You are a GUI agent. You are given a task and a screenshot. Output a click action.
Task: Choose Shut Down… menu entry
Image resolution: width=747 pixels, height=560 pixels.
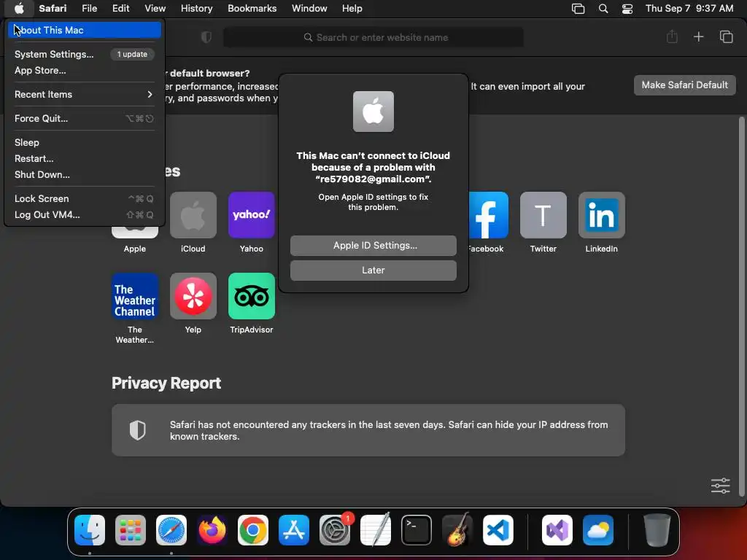[x=85, y=174]
